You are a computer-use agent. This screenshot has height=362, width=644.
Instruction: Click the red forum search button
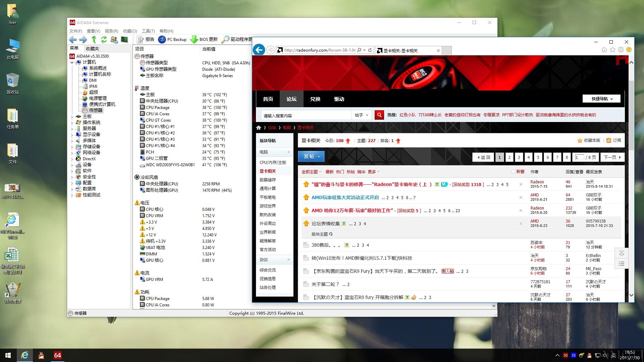[379, 115]
